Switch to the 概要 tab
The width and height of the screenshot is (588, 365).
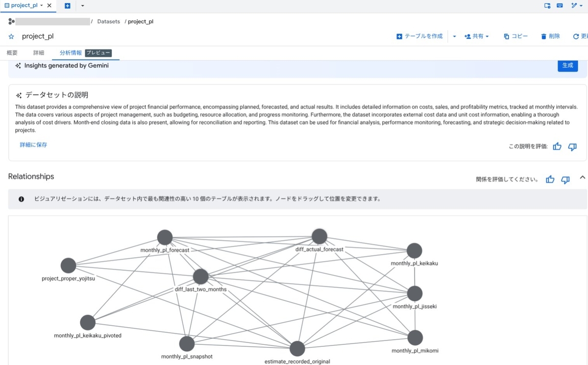(12, 52)
